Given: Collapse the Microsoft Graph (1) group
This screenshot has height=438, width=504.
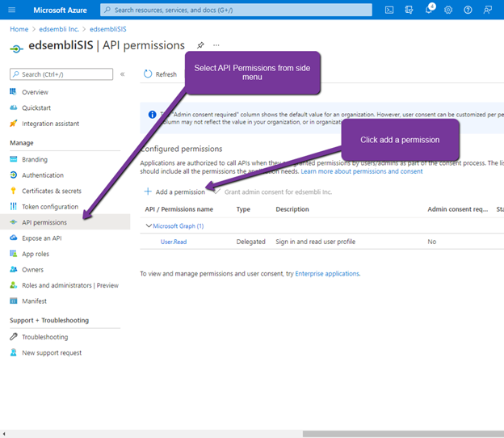Looking at the screenshot, I should pyautogui.click(x=149, y=225).
